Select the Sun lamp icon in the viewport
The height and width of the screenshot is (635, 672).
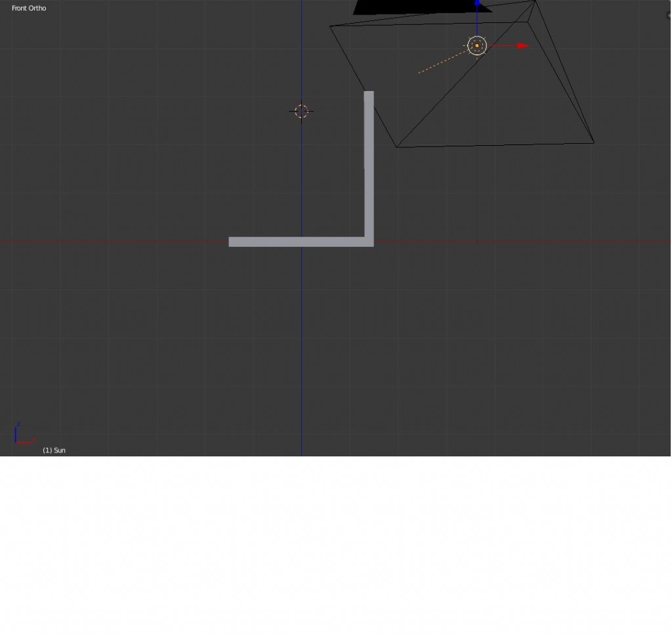coord(477,45)
